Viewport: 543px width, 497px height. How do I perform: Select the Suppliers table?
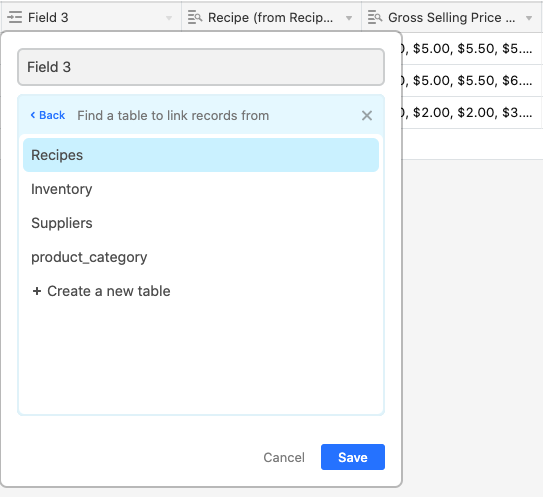tap(201, 223)
